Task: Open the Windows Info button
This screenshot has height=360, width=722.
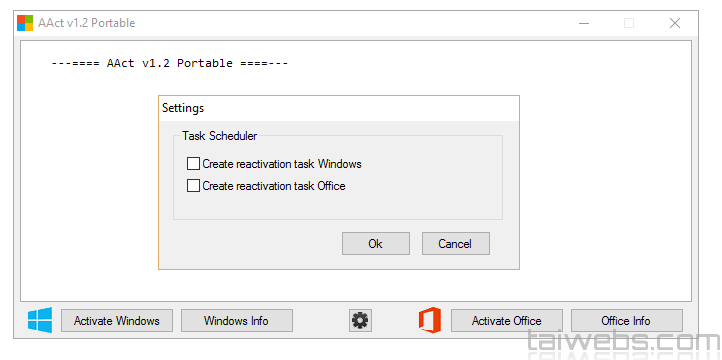Action: pyautogui.click(x=237, y=320)
